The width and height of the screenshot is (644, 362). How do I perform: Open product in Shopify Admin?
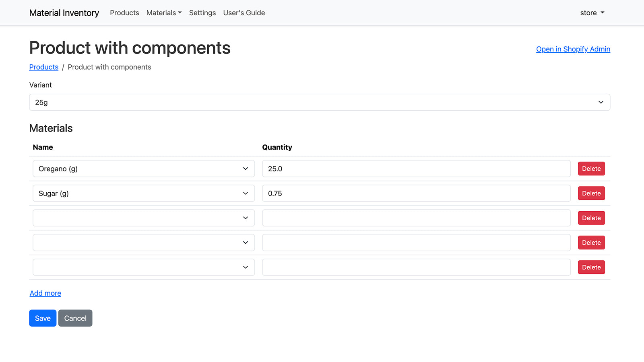coord(573,49)
